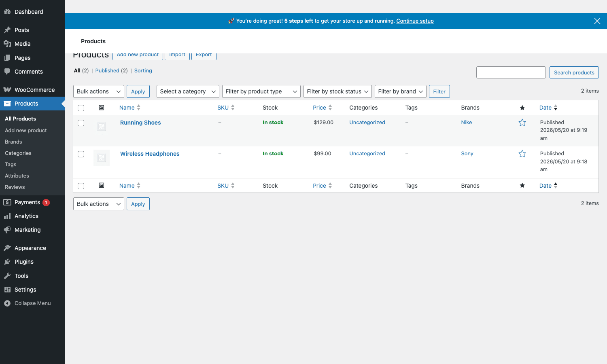607x364 pixels.
Task: Go to Attributes in Products submenu
Action: click(17, 176)
